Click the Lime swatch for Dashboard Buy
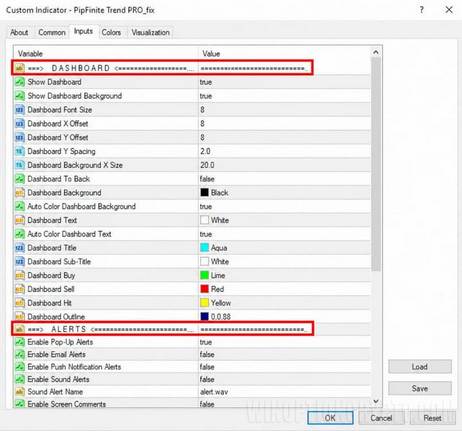The image size is (462, 431). (x=204, y=275)
